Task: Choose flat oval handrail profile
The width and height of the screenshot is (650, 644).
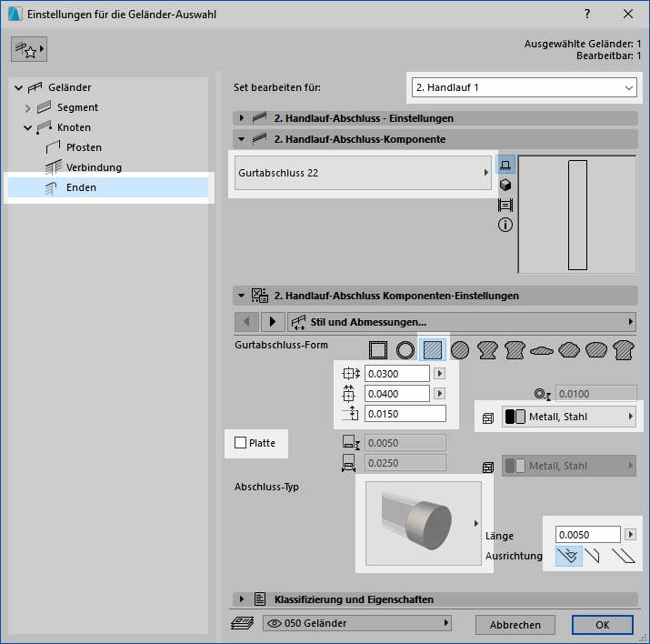Action: click(x=542, y=351)
